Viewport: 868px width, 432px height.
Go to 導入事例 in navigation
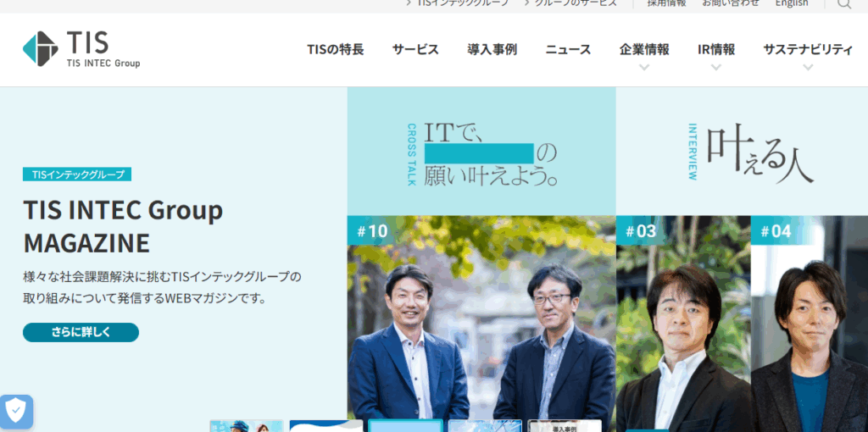pos(492,50)
